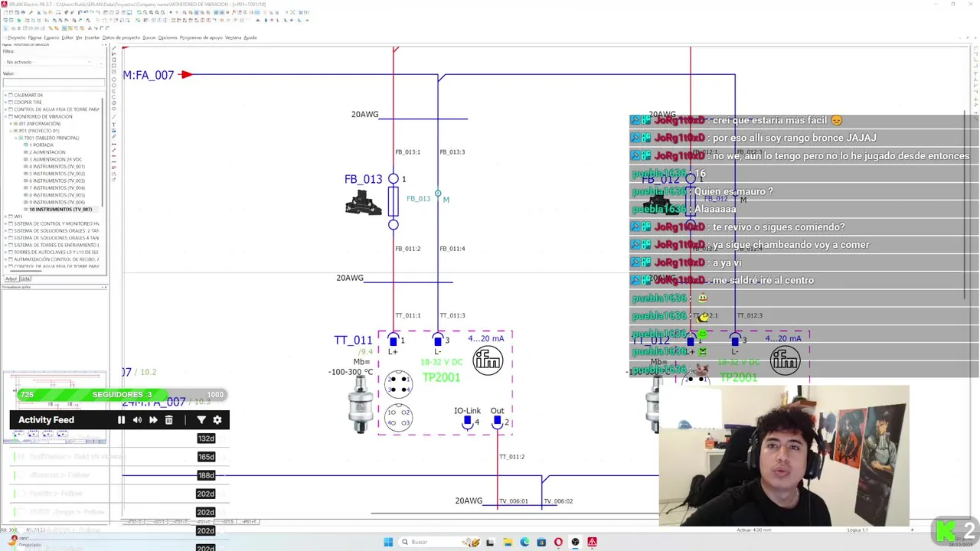Viewport: 980px width, 551px height.
Task: Select the IO-Link pin 4 connection
Action: (x=468, y=421)
